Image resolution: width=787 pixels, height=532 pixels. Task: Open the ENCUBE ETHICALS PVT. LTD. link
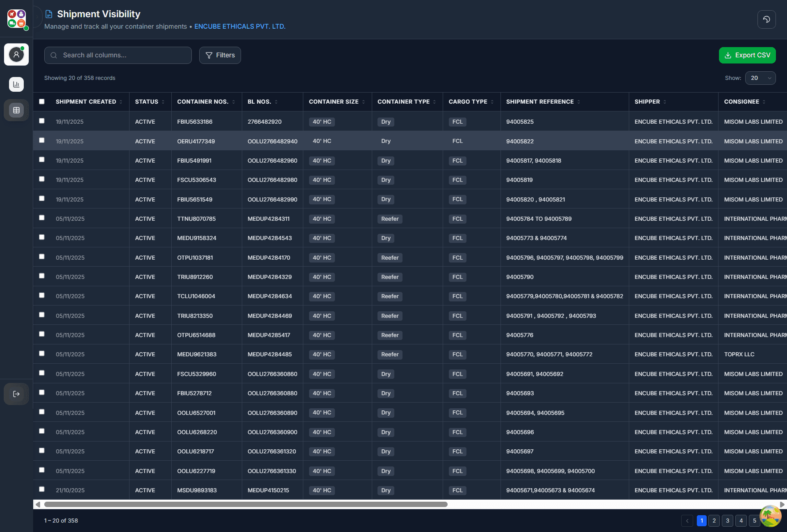point(240,26)
